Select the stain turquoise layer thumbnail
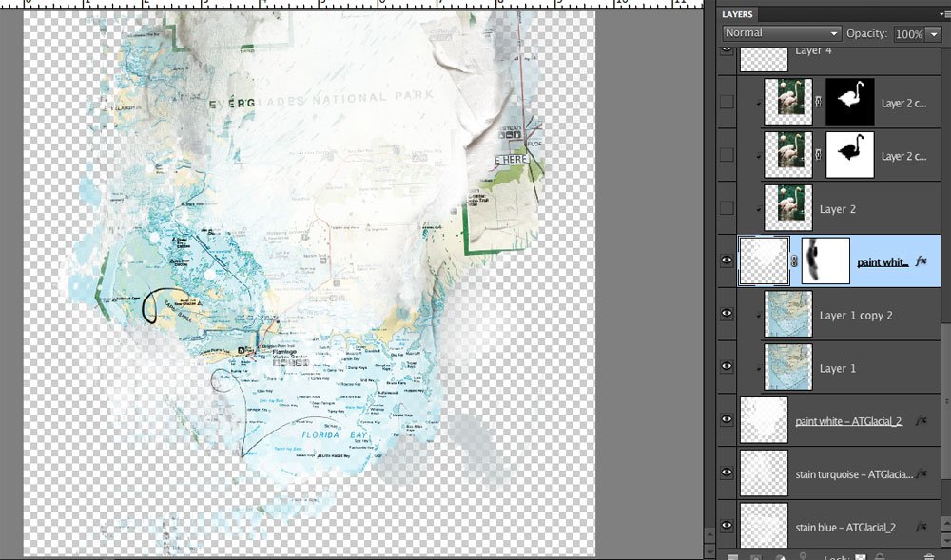951x560 pixels. pyautogui.click(x=765, y=473)
